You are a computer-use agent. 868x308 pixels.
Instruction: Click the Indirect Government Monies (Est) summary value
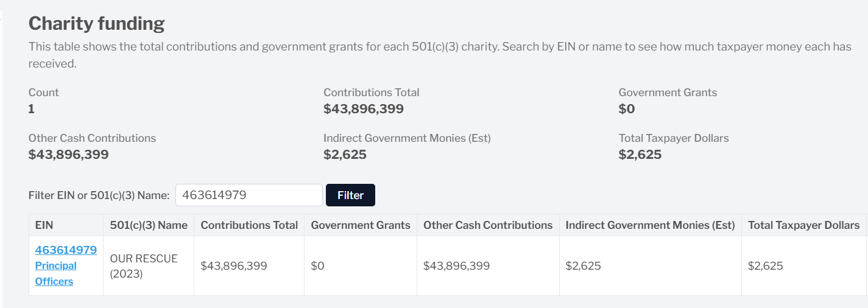pos(345,155)
